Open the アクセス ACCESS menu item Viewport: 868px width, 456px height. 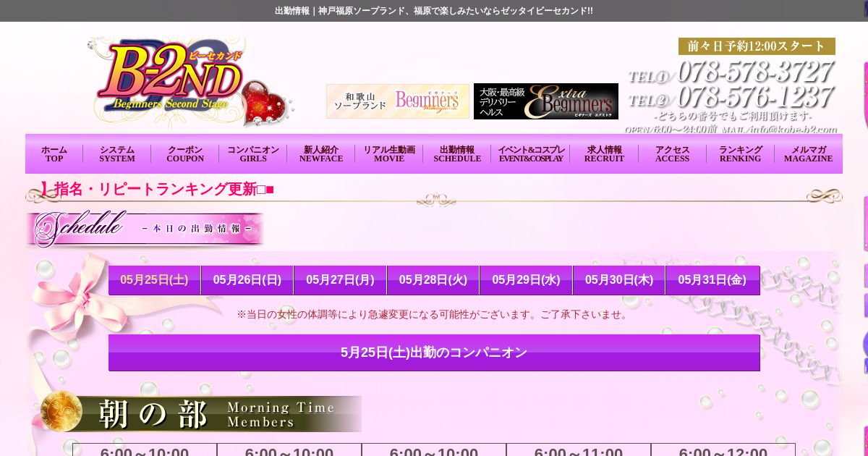[x=673, y=154]
